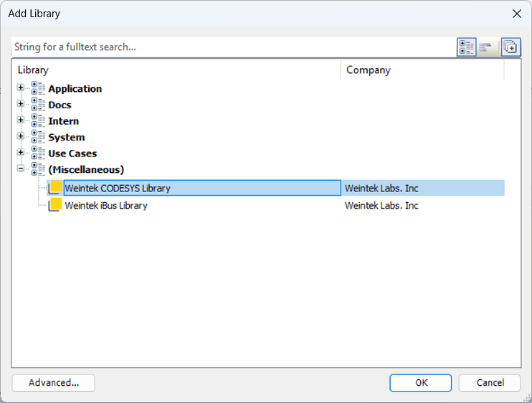Click the (Miscellaneous) category icon
The width and height of the screenshot is (532, 403).
[x=38, y=169]
